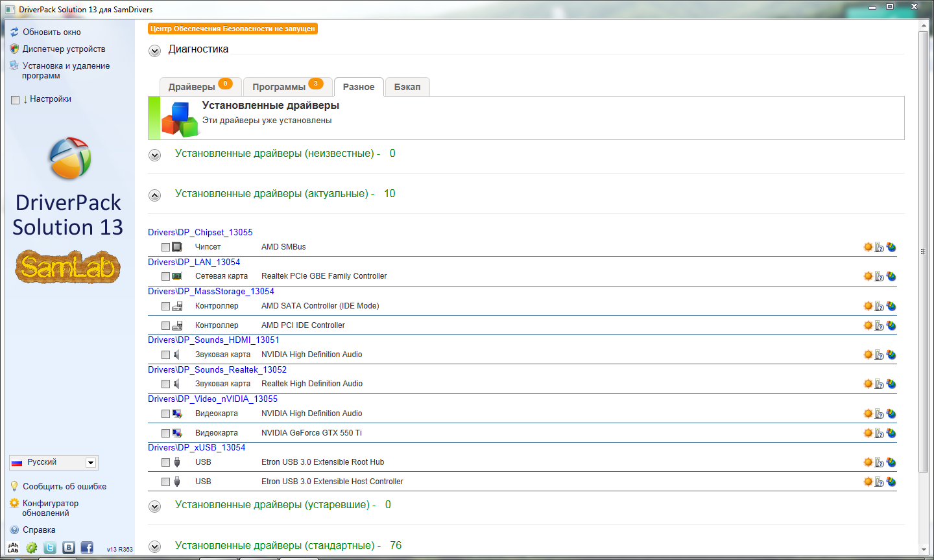Screen dimensions: 934x560
Task: Click the Twitter icon in the sidebar footer
Action: pos(50,548)
